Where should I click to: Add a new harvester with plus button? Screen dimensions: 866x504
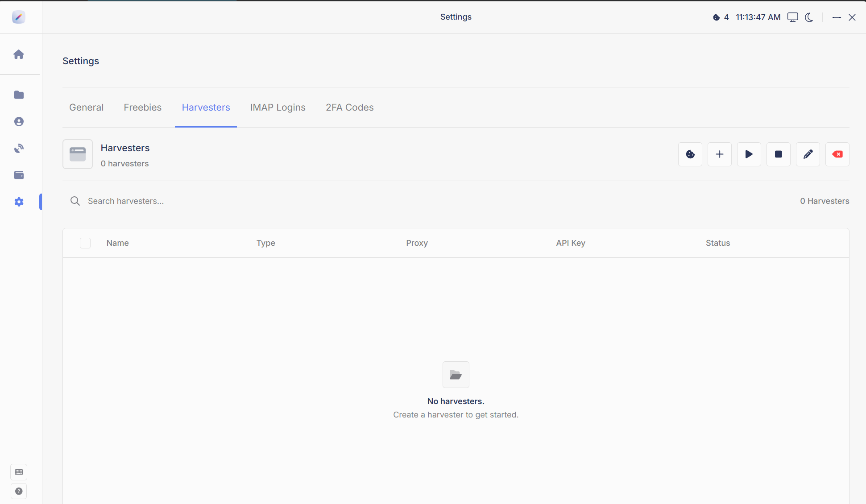(x=720, y=154)
